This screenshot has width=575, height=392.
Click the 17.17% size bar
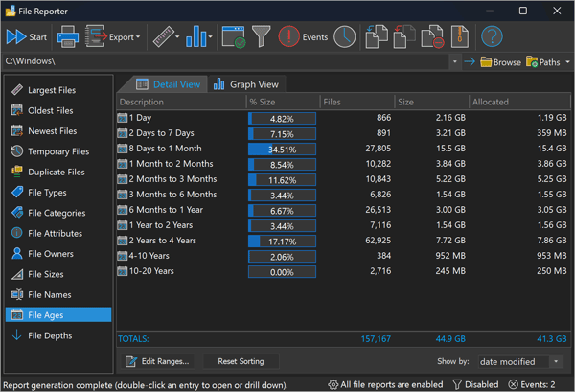(282, 242)
